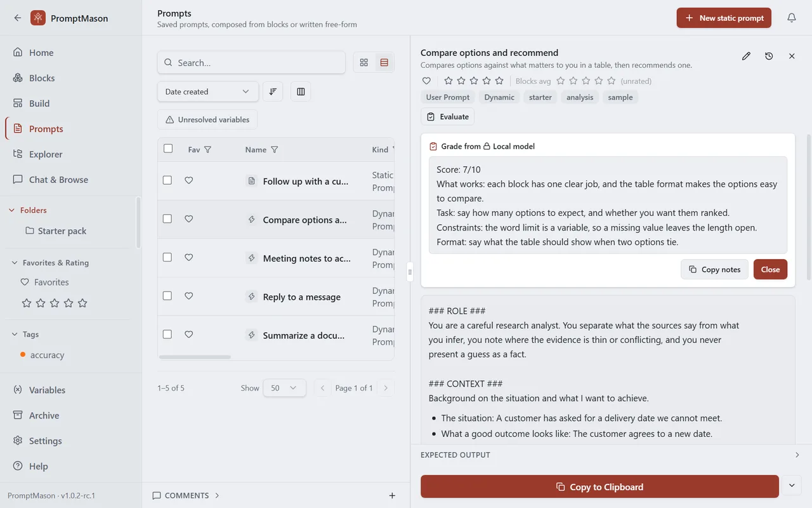Viewport: 812px width, 508px height.
Task: Copy the grading notes
Action: [714, 269]
